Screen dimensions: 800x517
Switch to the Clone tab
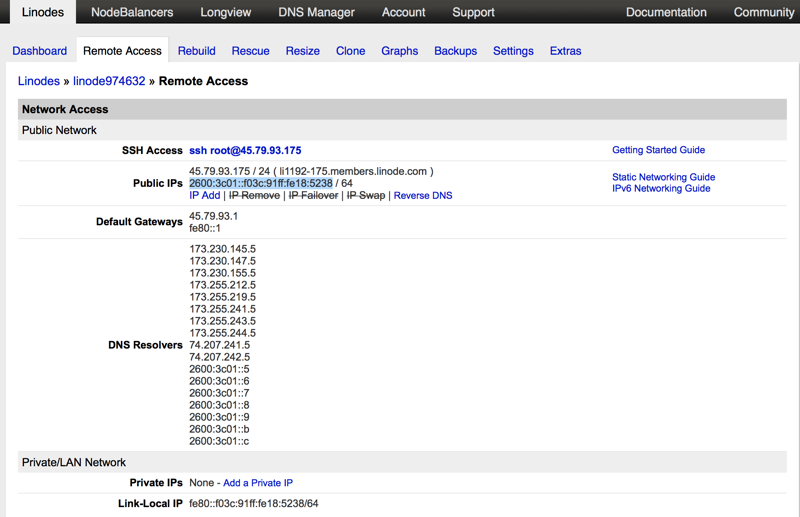point(351,51)
